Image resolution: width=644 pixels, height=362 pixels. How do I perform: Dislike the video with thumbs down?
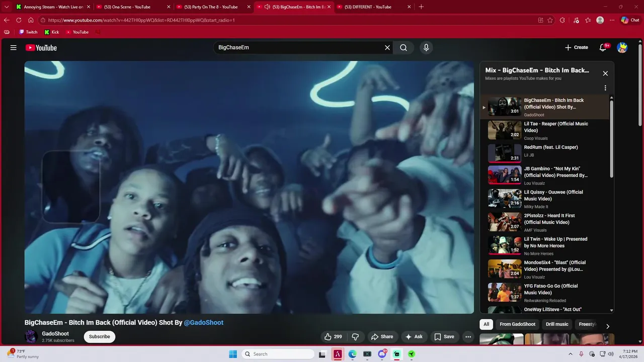[x=355, y=337]
